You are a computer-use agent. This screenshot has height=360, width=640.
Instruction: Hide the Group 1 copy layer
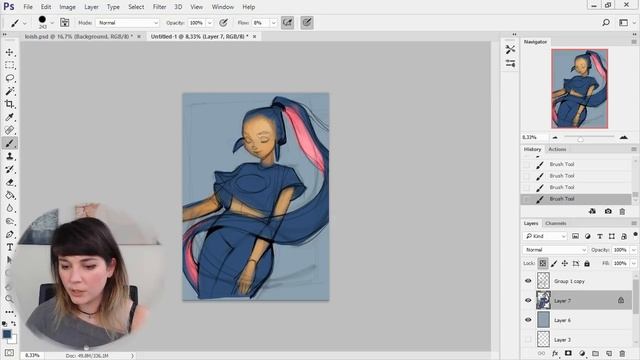[528, 281]
